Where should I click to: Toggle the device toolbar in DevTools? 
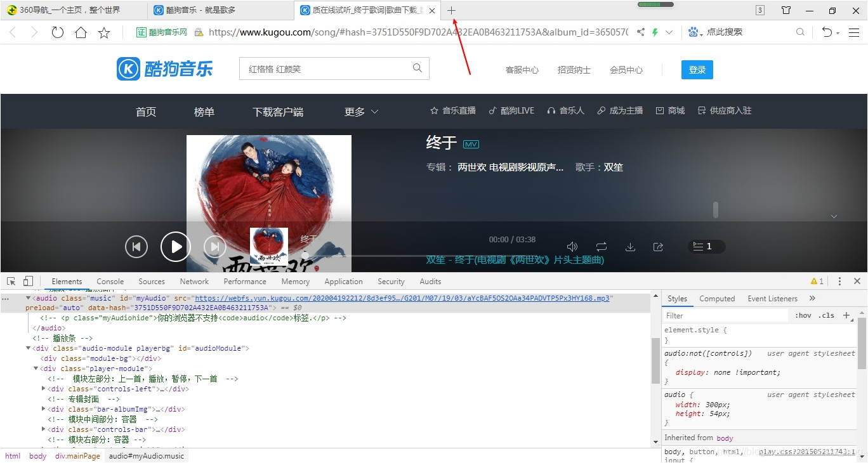pos(27,280)
